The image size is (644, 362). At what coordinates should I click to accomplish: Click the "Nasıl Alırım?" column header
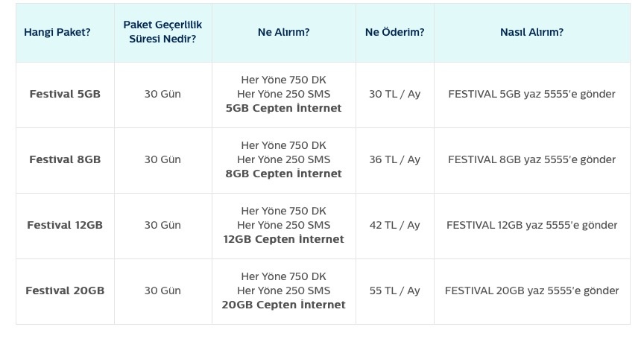click(531, 32)
